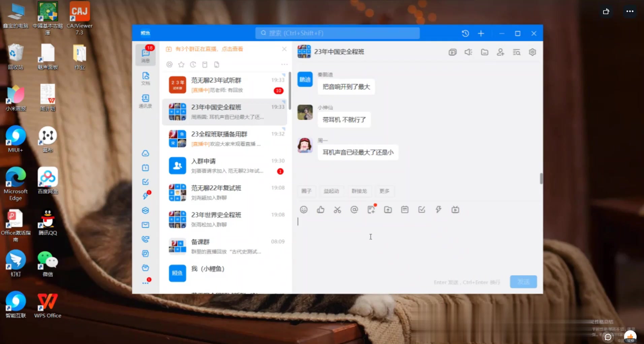Open ellipsis menu above chat list
Viewport: 644px width, 344px height.
click(284, 64)
